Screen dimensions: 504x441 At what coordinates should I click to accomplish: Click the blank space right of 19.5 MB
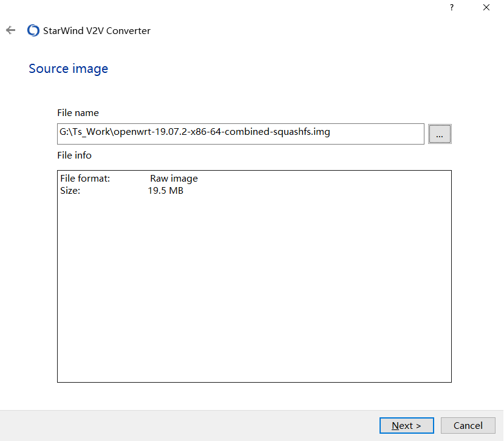pyautogui.click(x=304, y=191)
